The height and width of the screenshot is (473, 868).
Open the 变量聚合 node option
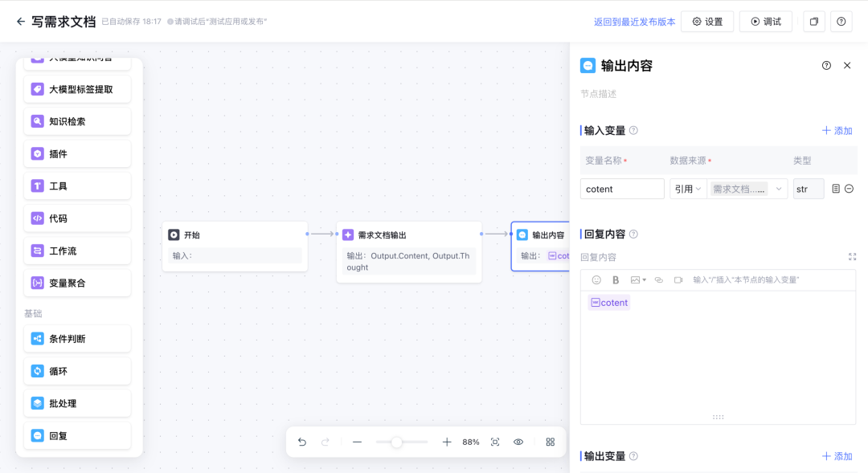click(x=77, y=282)
